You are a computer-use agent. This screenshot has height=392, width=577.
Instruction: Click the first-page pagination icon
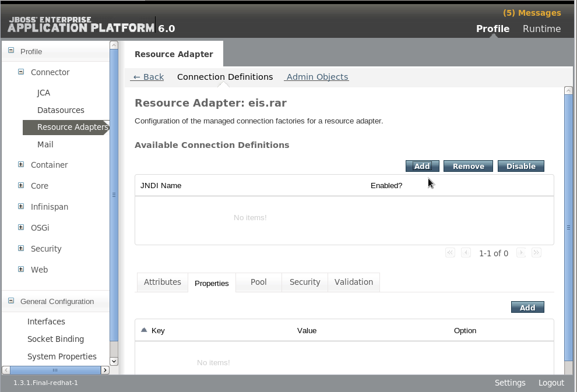point(449,252)
